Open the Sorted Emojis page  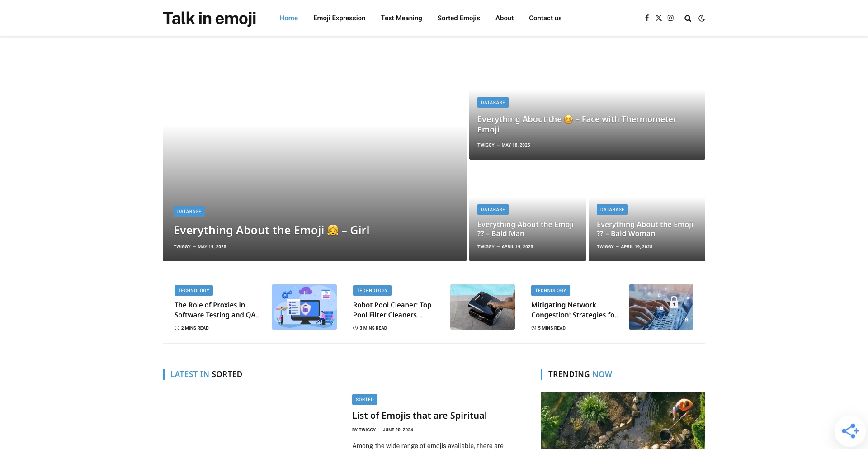coord(458,18)
